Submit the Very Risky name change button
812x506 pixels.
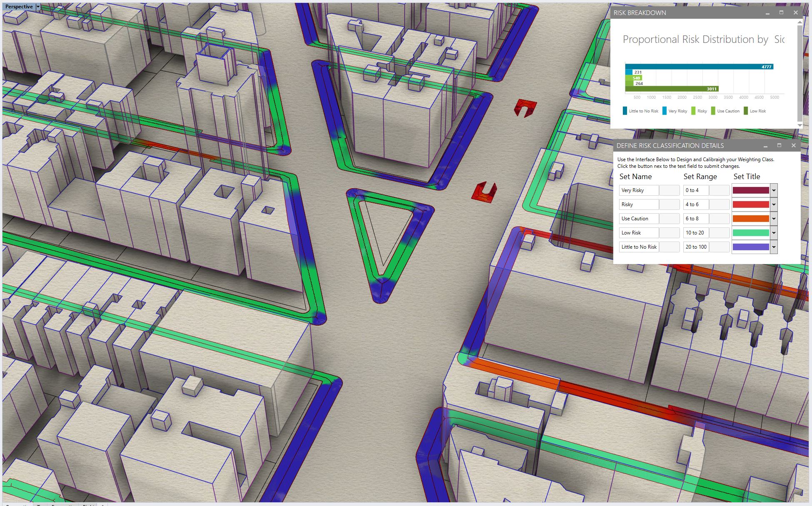point(670,190)
